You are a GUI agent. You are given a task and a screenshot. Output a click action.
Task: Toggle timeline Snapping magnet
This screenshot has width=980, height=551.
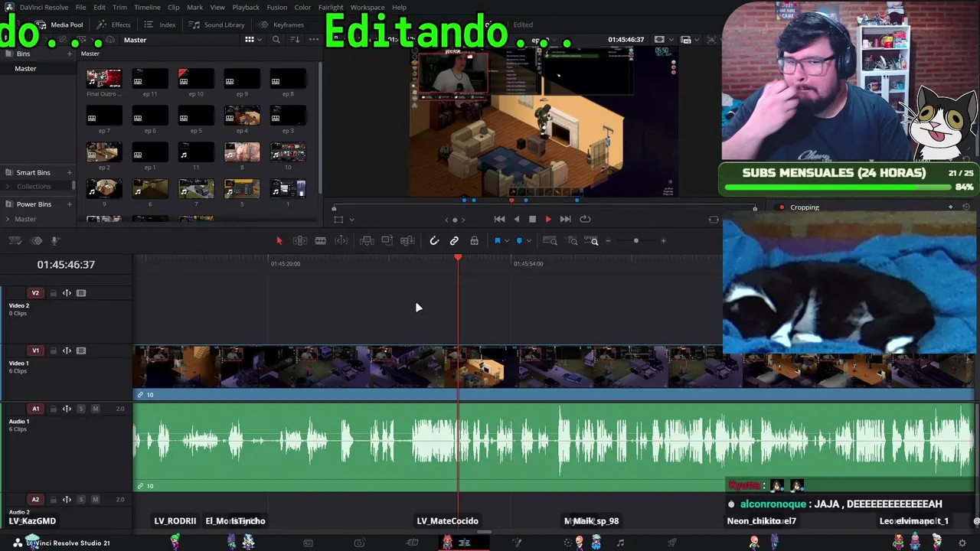(434, 241)
